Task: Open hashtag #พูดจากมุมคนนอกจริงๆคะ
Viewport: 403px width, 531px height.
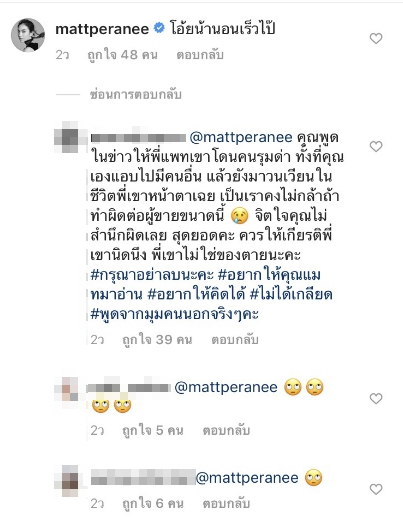Action: tap(175, 314)
